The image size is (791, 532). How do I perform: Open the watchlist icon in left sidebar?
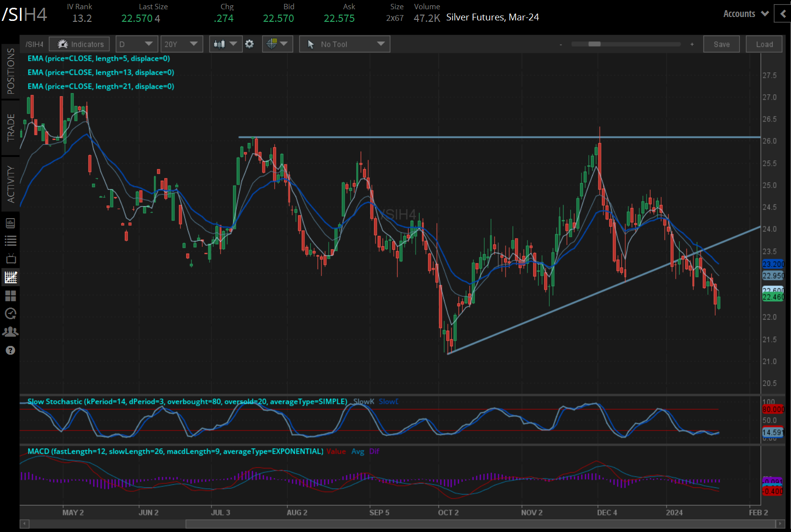(10, 240)
